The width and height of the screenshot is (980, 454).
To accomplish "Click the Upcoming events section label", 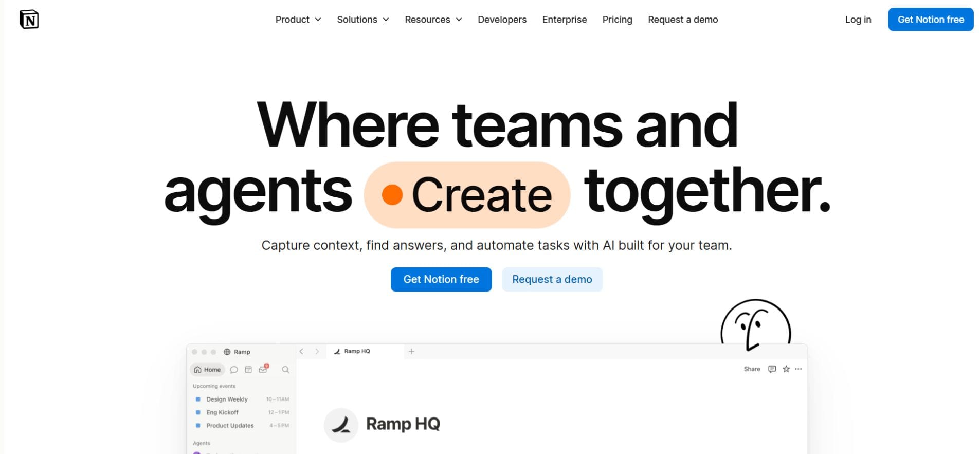I will click(x=214, y=386).
